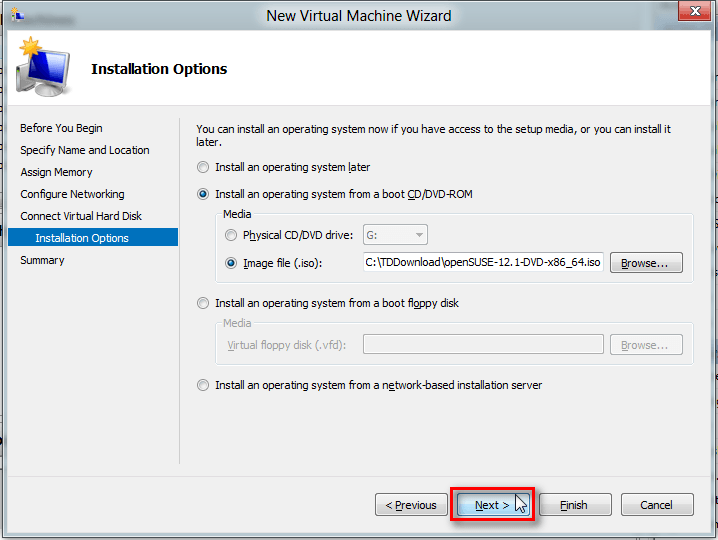Select install from boot CD/DVD-ROM option

point(204,194)
